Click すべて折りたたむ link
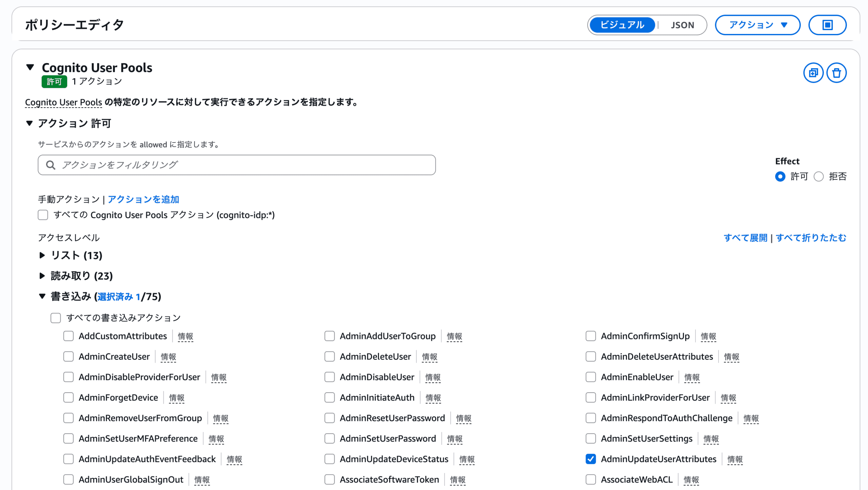This screenshot has width=868, height=490. pos(811,238)
